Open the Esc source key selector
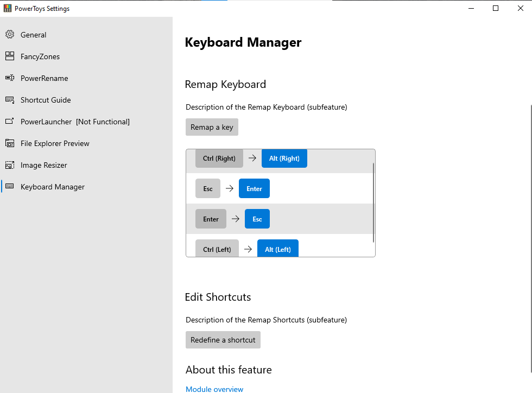This screenshot has height=393, width=532. [x=207, y=188]
